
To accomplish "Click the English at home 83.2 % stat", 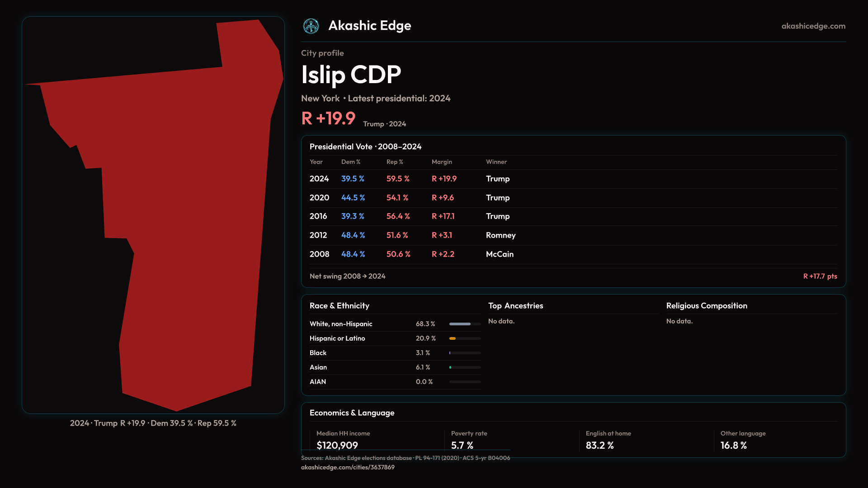I will pyautogui.click(x=599, y=445).
